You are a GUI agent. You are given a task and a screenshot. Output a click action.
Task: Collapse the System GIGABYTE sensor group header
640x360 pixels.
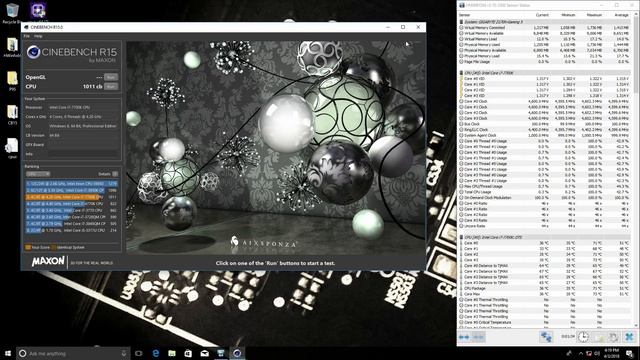click(x=545, y=22)
